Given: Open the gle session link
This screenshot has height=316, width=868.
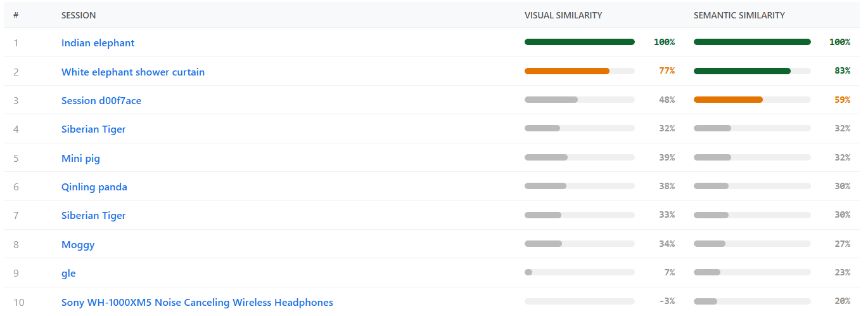Looking at the screenshot, I should pyautogui.click(x=68, y=273).
